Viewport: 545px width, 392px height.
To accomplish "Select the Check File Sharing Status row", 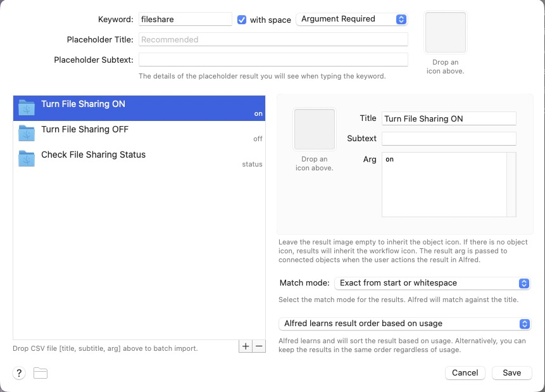I will point(139,158).
